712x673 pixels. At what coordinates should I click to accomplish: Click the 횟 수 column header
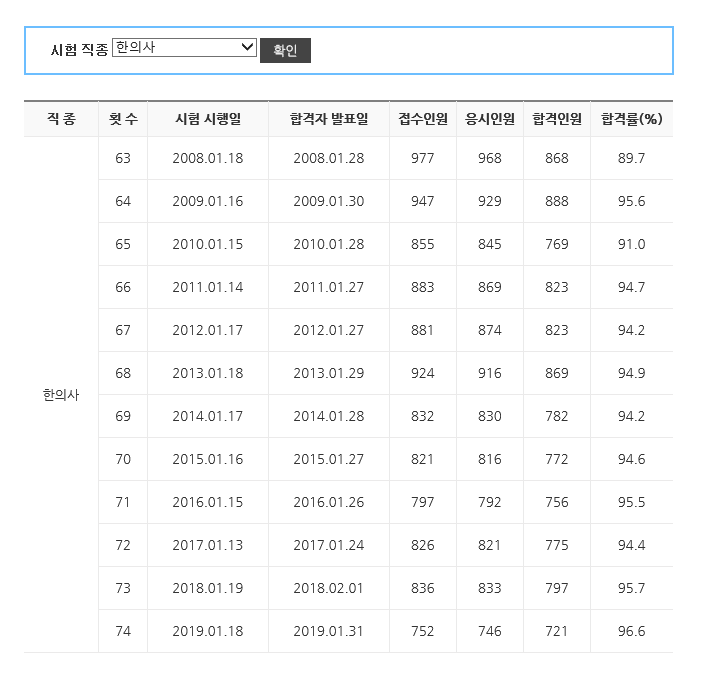123,119
